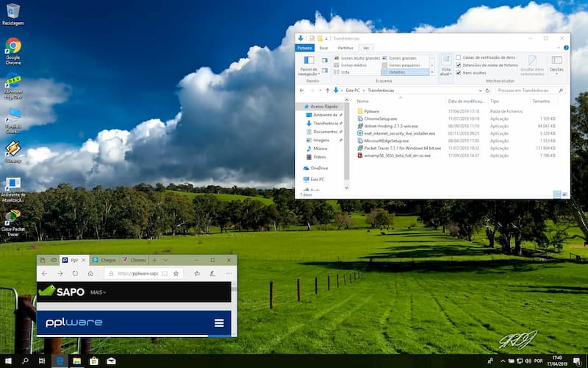The width and height of the screenshot is (588, 368).
Task: Open the Ficheiro ribbon tab
Action: [304, 48]
